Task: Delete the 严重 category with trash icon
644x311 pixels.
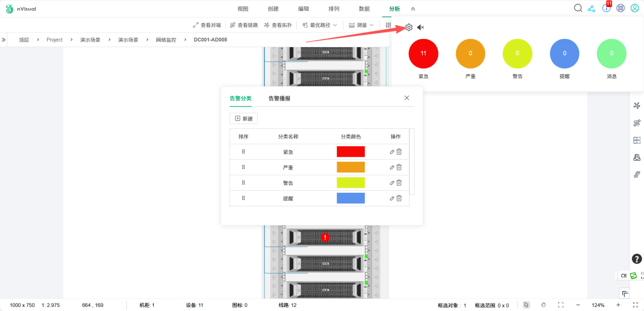Action: click(399, 167)
